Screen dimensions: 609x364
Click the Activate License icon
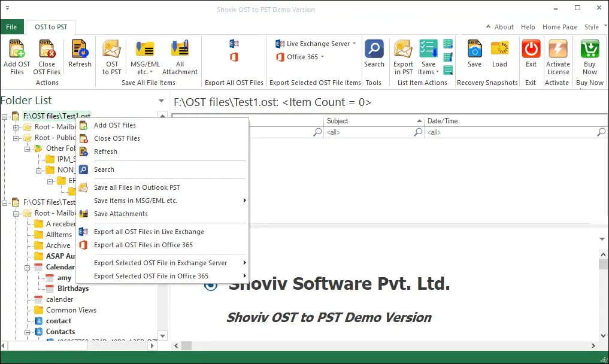(x=558, y=49)
